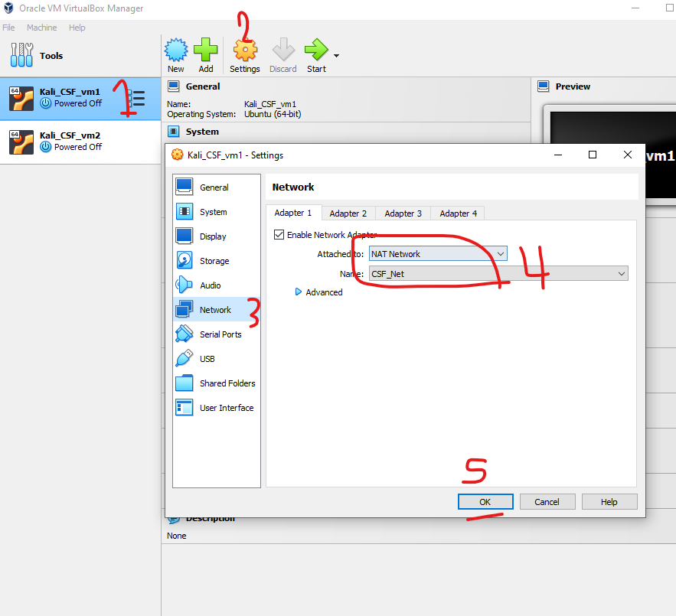Click Cancel in the Settings dialog
Screen dimensions: 676x616
[x=547, y=502]
